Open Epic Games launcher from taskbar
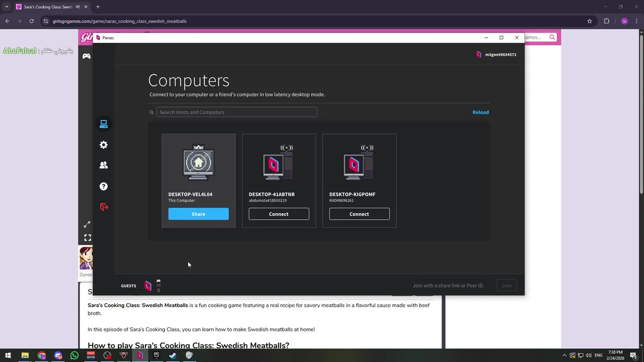This screenshot has height=362, width=644. (156, 355)
